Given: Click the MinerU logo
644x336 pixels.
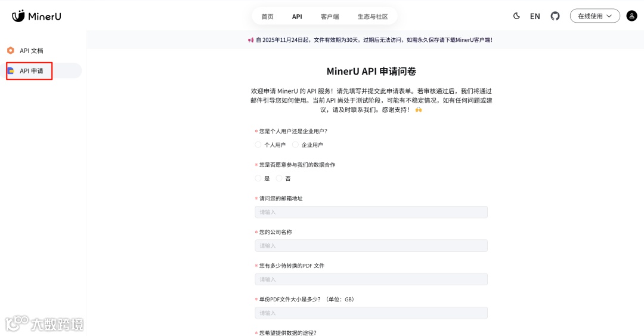Looking at the screenshot, I should [x=36, y=16].
